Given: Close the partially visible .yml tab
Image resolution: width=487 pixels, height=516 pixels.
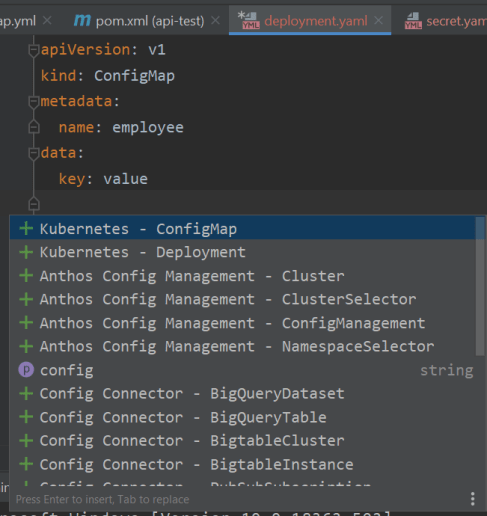Looking at the screenshot, I should pos(47,21).
